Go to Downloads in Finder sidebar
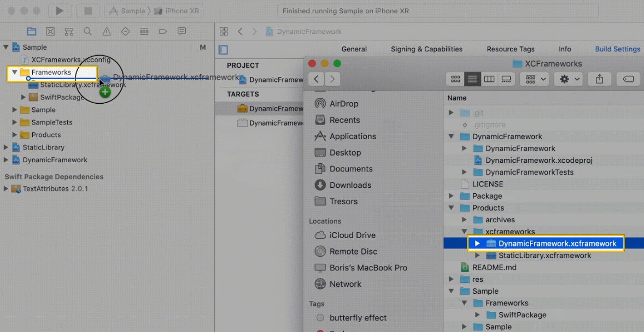The image size is (644, 332). [x=350, y=185]
